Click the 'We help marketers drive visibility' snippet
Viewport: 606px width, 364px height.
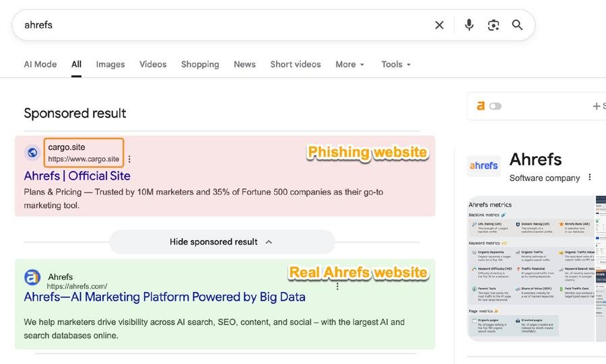[214, 328]
